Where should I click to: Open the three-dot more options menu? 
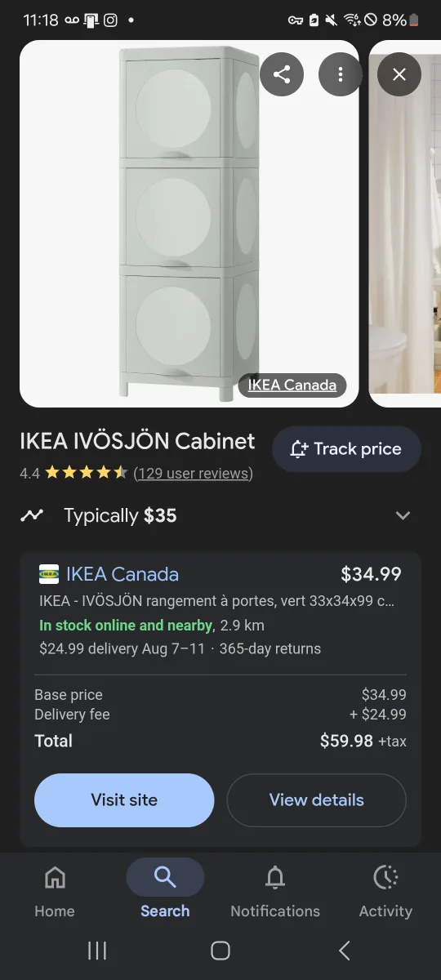pos(341,75)
